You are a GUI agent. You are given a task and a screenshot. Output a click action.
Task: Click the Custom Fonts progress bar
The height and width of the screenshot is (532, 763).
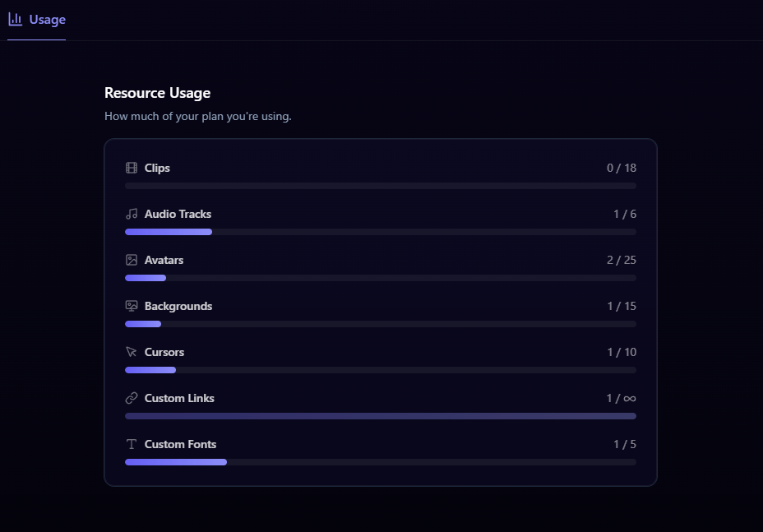click(x=380, y=462)
